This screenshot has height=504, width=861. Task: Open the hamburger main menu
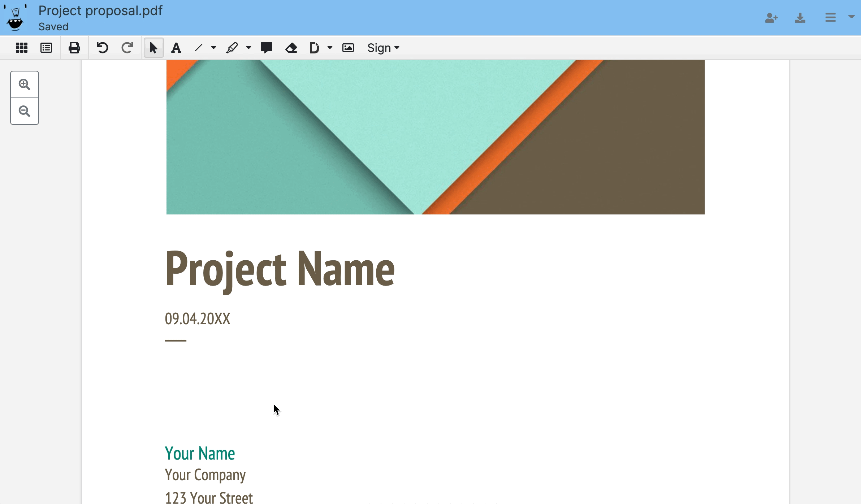[830, 18]
